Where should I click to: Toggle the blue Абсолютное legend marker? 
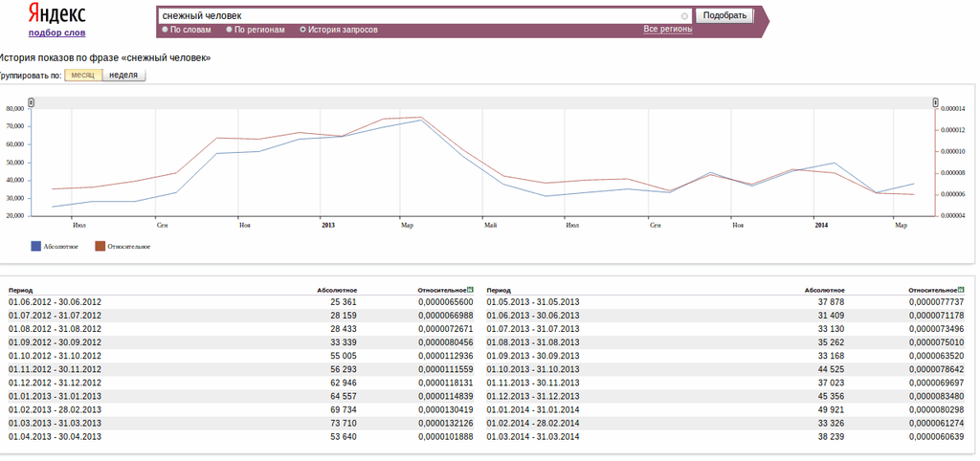(x=36, y=246)
